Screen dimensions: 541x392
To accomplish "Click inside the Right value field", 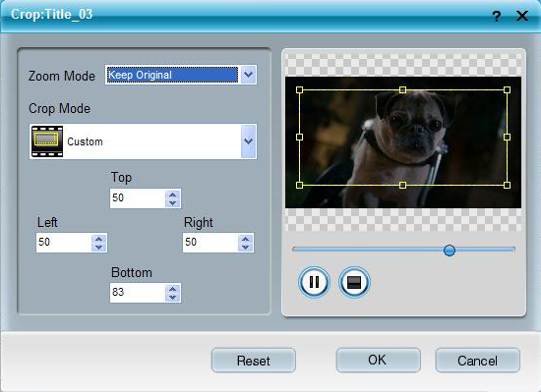I will 210,243.
